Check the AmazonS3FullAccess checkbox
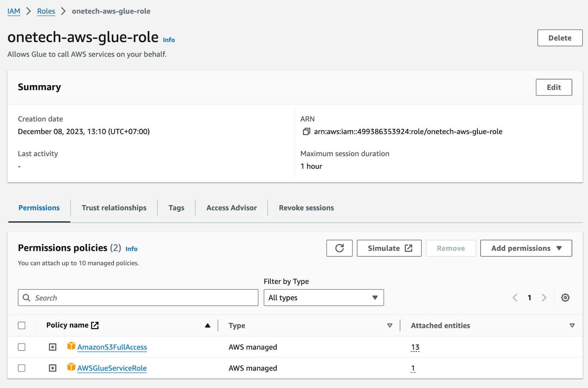This screenshot has height=388, width=588. (22, 347)
